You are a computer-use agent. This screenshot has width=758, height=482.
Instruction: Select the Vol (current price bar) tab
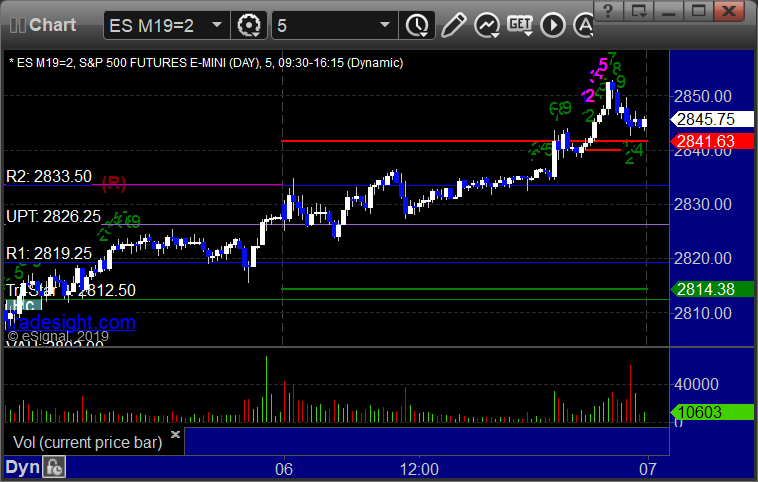(87, 442)
